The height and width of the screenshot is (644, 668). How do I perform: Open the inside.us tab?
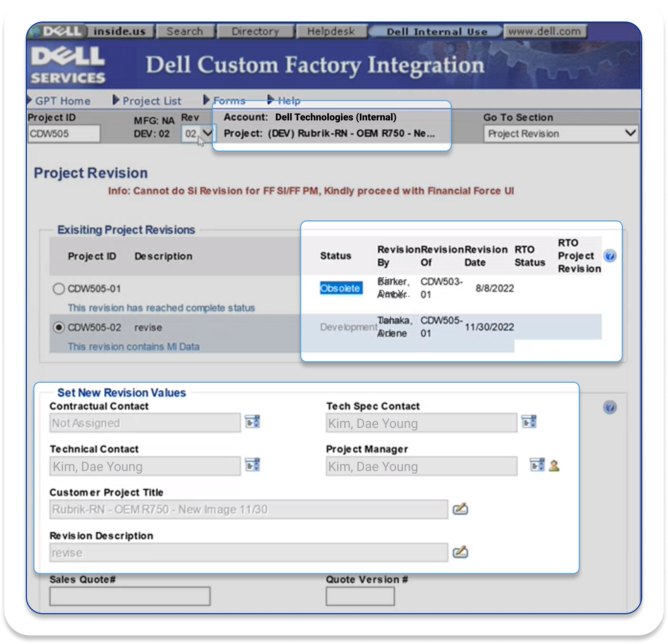(120, 31)
